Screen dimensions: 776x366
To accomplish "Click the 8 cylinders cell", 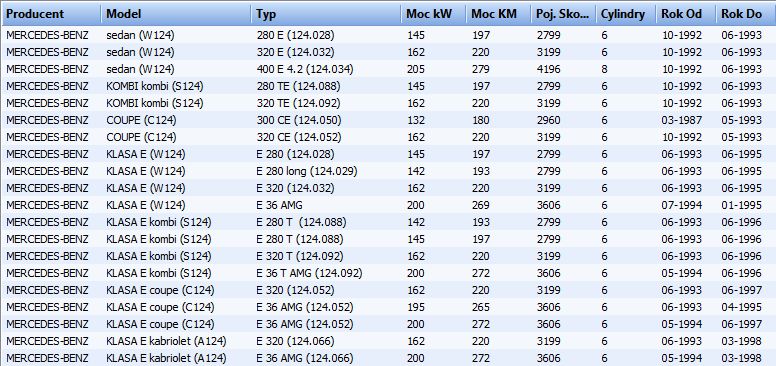I will [604, 69].
